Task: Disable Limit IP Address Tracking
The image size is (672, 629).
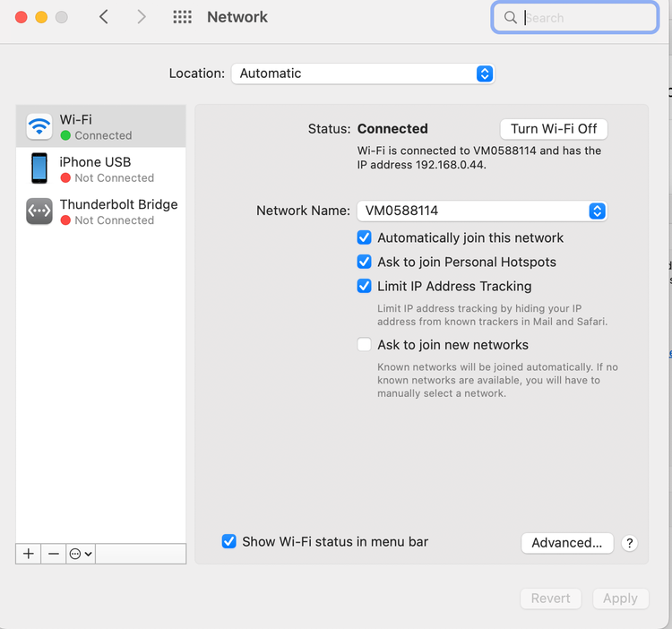Action: pyautogui.click(x=364, y=286)
